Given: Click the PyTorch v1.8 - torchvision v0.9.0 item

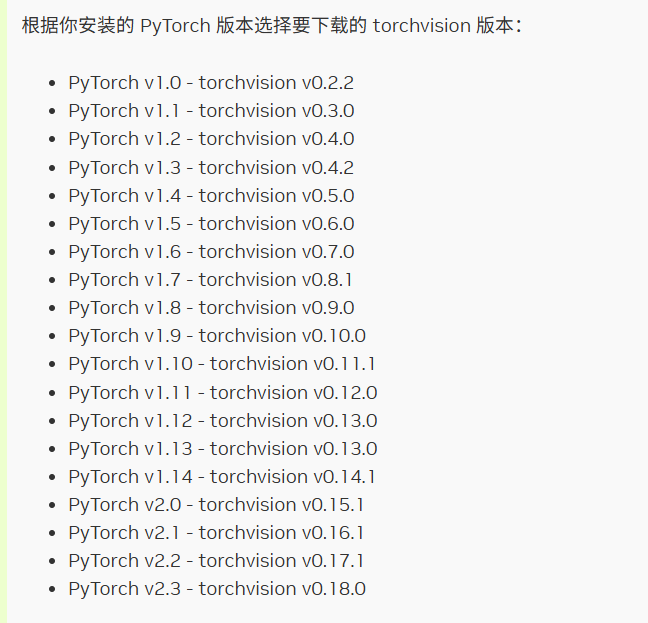Looking at the screenshot, I should point(211,308).
